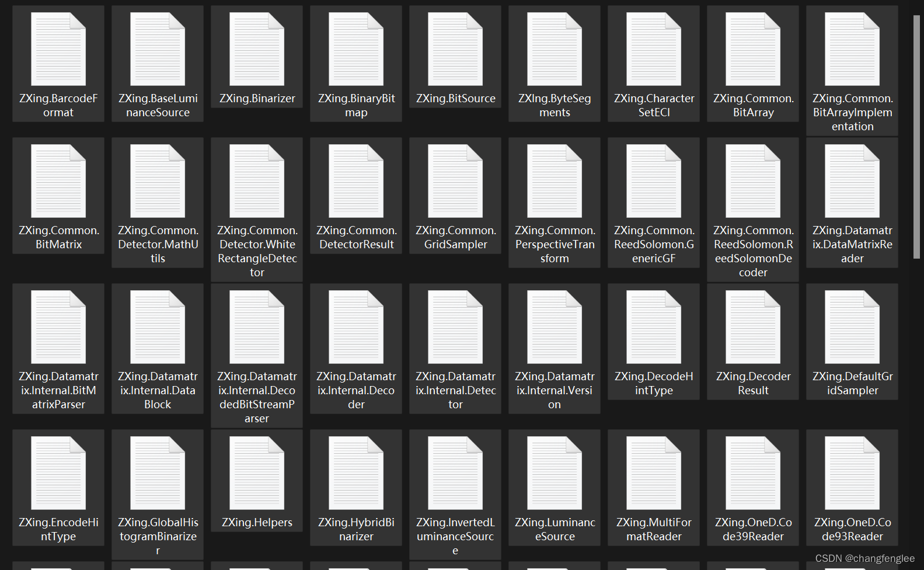Select the ZXing.DecoderResult file name

click(x=753, y=383)
